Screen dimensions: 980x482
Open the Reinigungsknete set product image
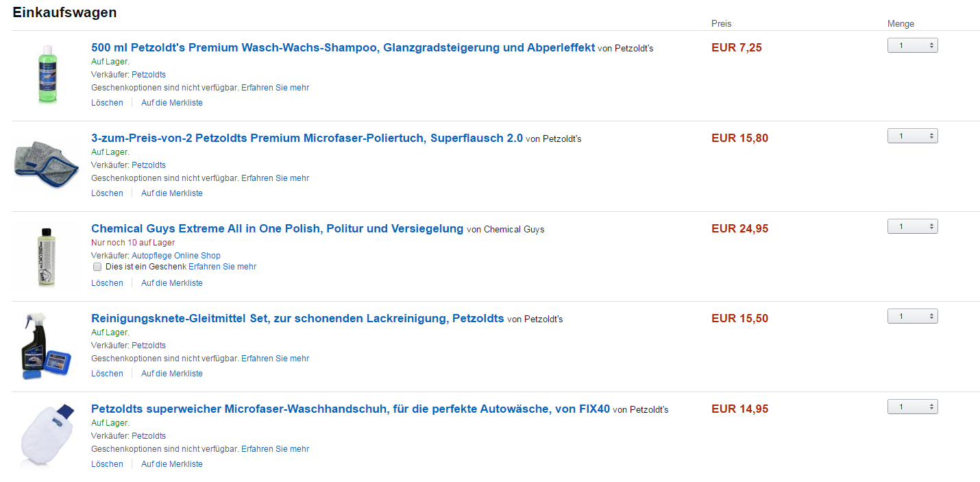(46, 346)
